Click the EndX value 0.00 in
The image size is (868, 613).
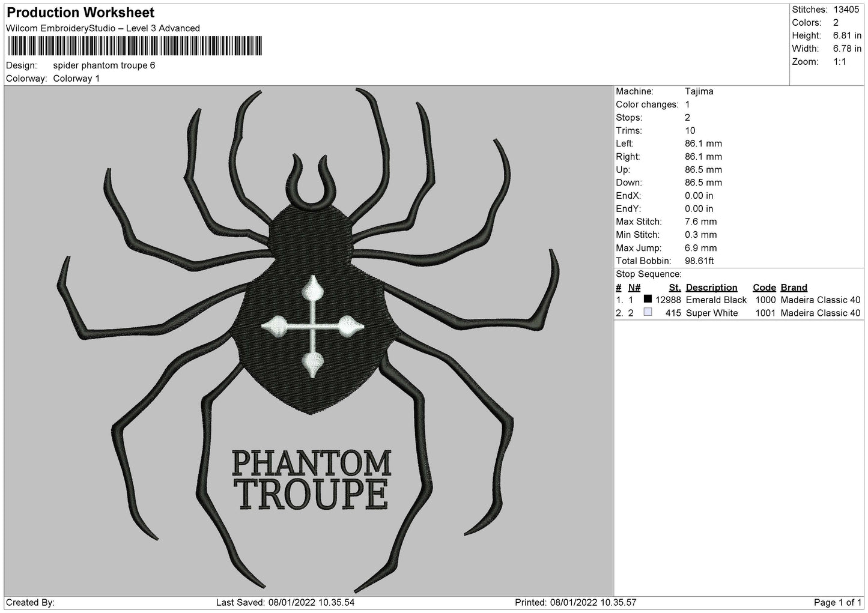pyautogui.click(x=699, y=196)
